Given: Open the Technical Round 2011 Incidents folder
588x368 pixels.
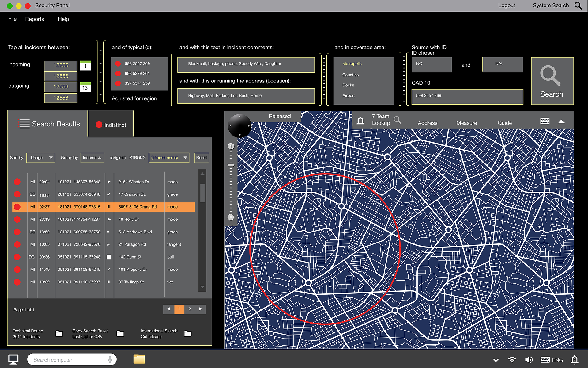Looking at the screenshot, I should click(x=59, y=334).
